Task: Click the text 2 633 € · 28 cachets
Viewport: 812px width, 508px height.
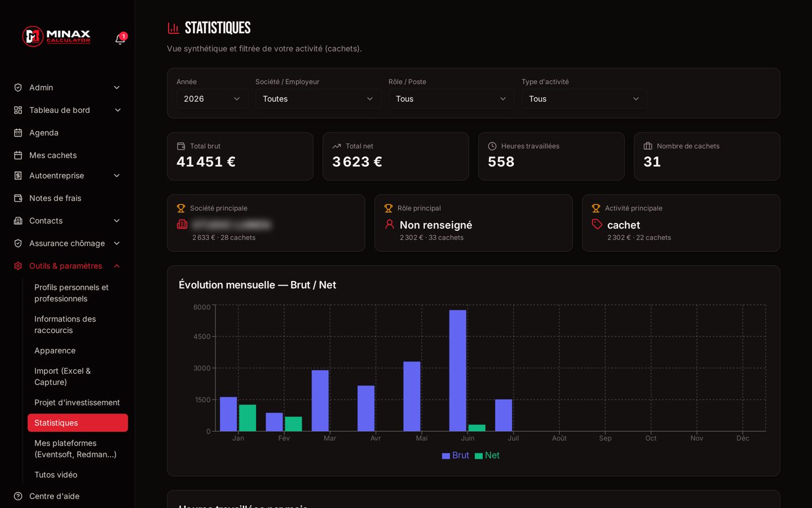Action: pyautogui.click(x=224, y=238)
